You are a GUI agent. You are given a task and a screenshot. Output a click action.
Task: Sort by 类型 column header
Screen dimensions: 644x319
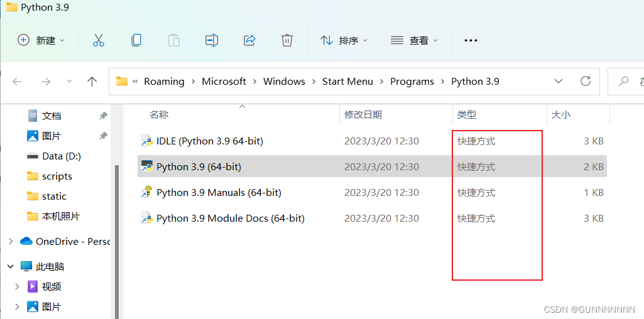coord(467,114)
